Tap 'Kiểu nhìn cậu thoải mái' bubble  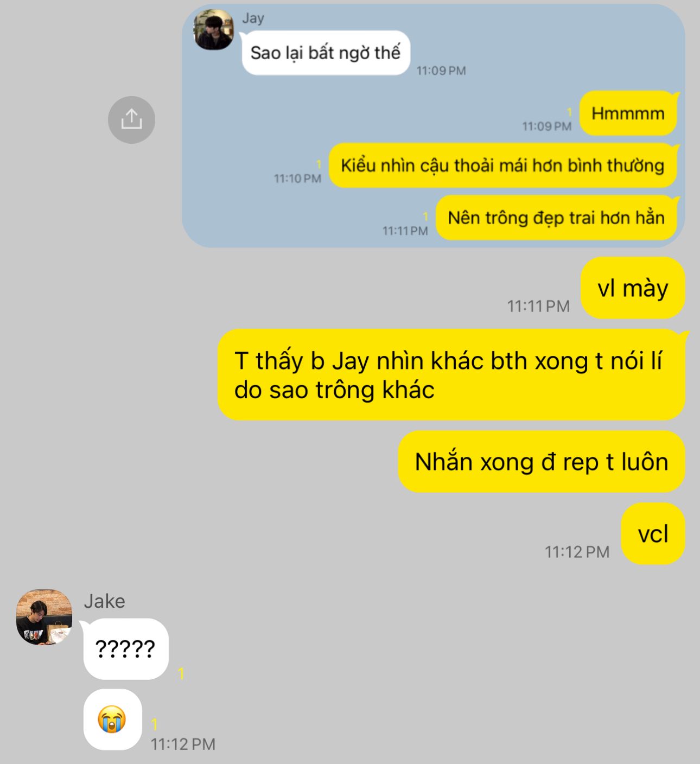[x=503, y=165]
